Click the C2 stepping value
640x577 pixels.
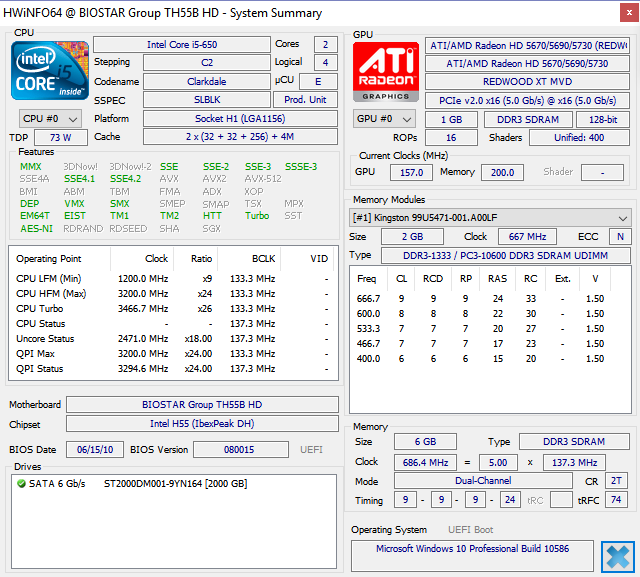tap(207, 62)
